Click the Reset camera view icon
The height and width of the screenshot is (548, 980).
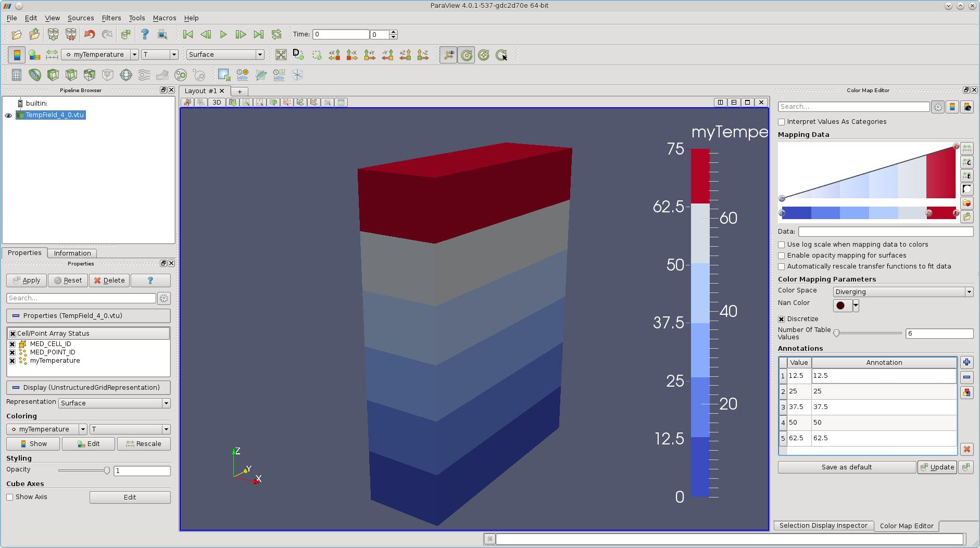point(281,55)
